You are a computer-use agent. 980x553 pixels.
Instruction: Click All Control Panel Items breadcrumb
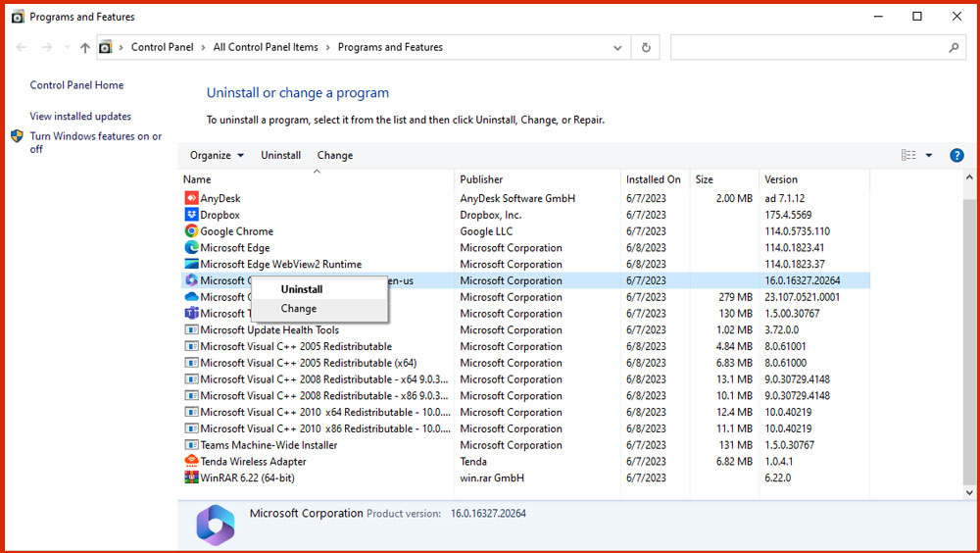[x=266, y=47]
